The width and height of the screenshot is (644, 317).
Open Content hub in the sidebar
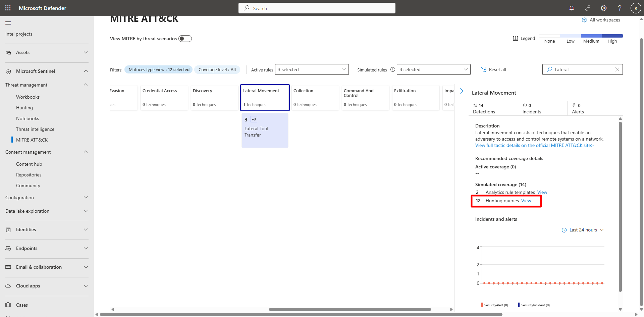[29, 164]
